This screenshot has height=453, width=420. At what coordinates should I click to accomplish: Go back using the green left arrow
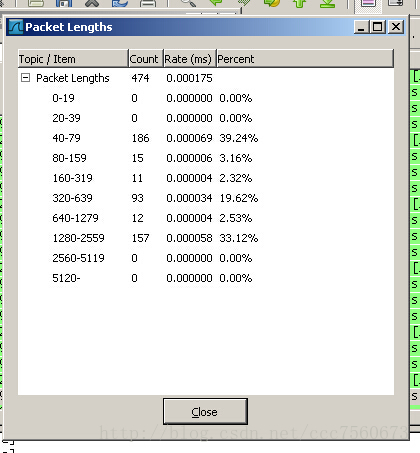pyautogui.click(x=216, y=3)
